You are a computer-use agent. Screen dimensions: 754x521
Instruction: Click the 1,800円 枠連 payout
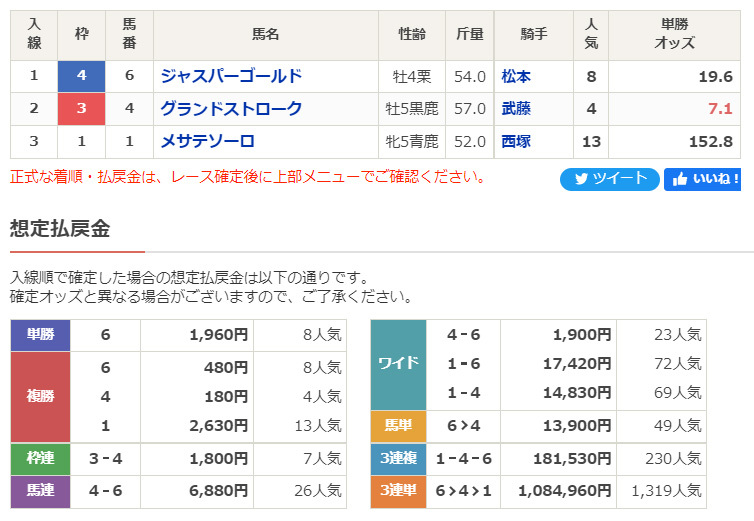[219, 459]
